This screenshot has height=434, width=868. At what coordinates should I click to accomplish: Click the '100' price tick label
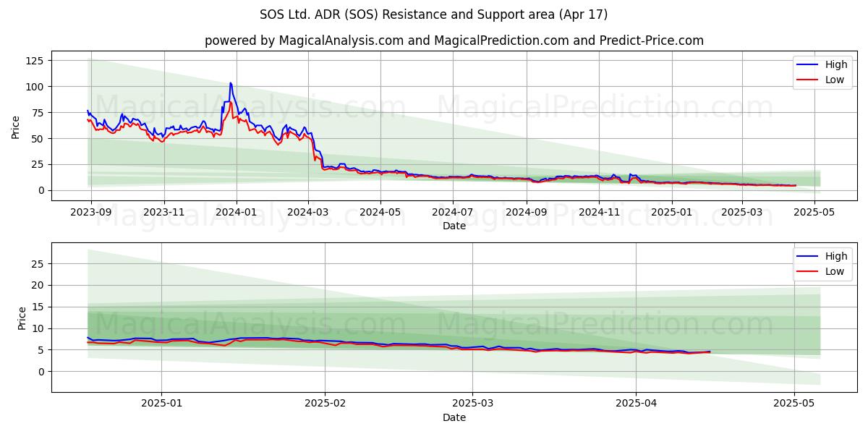pyautogui.click(x=36, y=87)
